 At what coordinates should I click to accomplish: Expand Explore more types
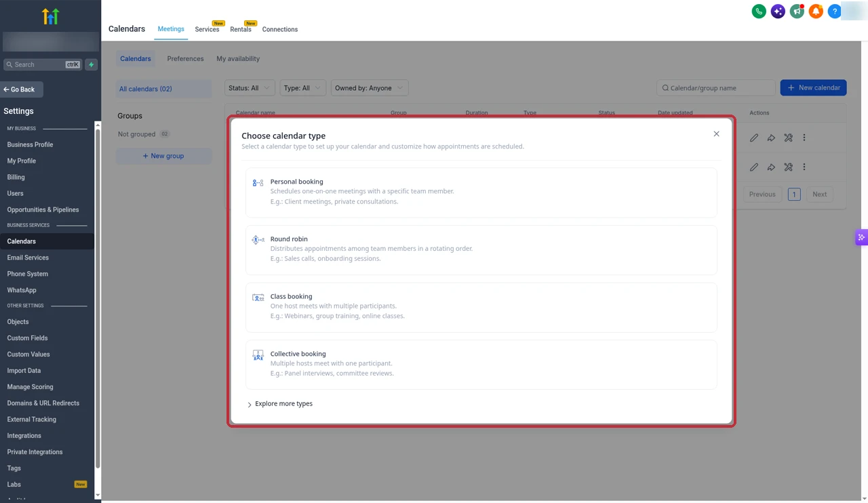click(280, 404)
